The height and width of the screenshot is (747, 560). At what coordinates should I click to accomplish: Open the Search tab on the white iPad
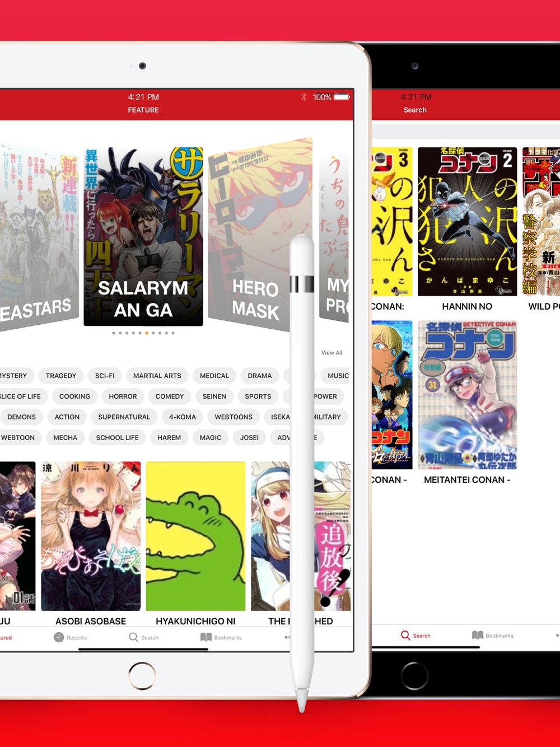pos(144,637)
